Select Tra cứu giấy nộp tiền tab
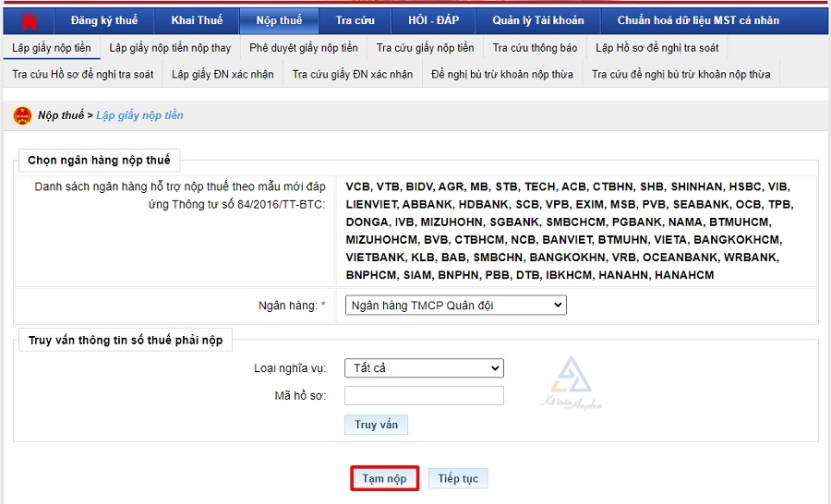This screenshot has height=504, width=831. (425, 47)
